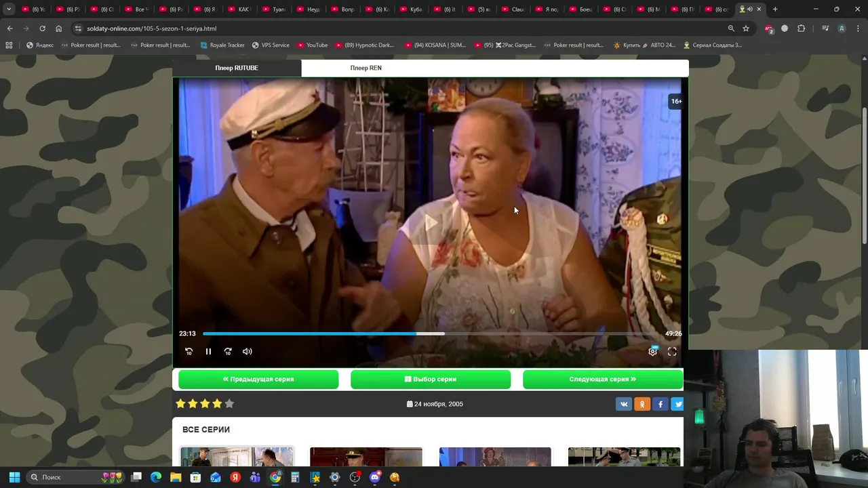Open Microsoft Edge from taskbar
Image resolution: width=868 pixels, height=488 pixels.
coord(156,477)
